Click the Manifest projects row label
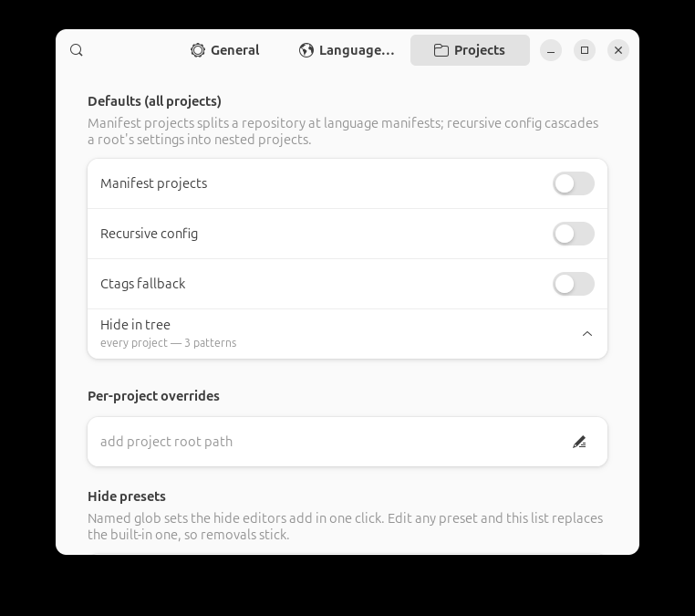 [x=154, y=183]
